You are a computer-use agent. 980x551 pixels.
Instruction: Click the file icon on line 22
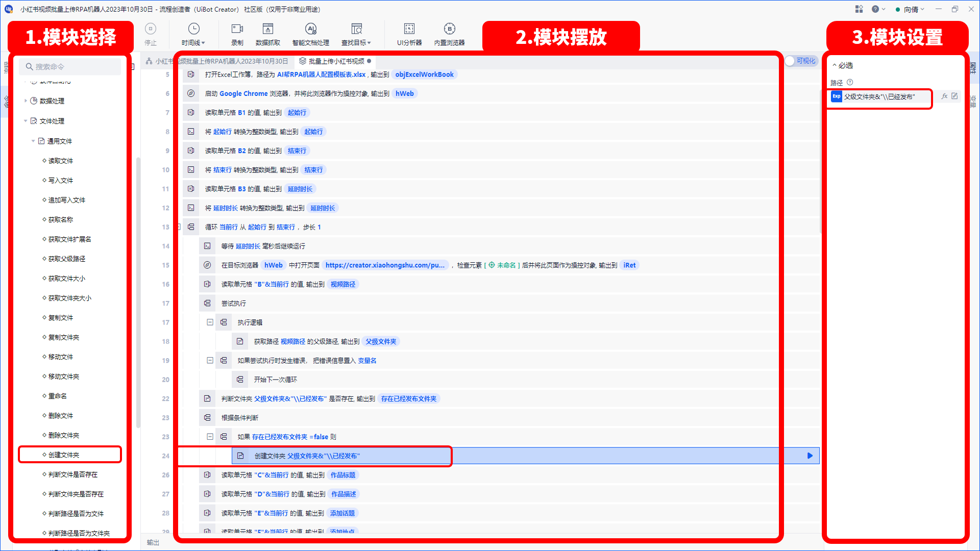tap(207, 398)
